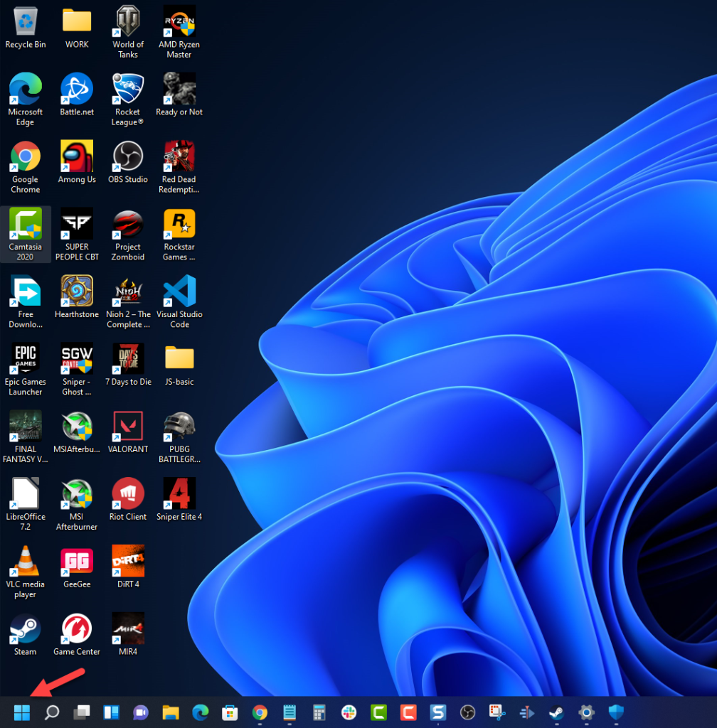This screenshot has height=728, width=717.
Task: Select Epic Games Launcher shortcut
Action: (x=26, y=370)
